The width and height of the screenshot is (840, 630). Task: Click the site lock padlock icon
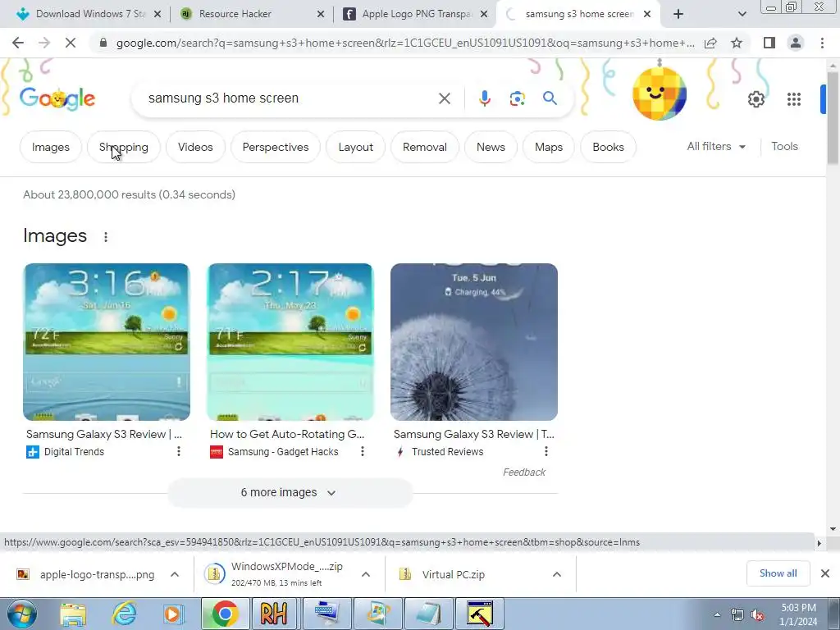click(103, 43)
